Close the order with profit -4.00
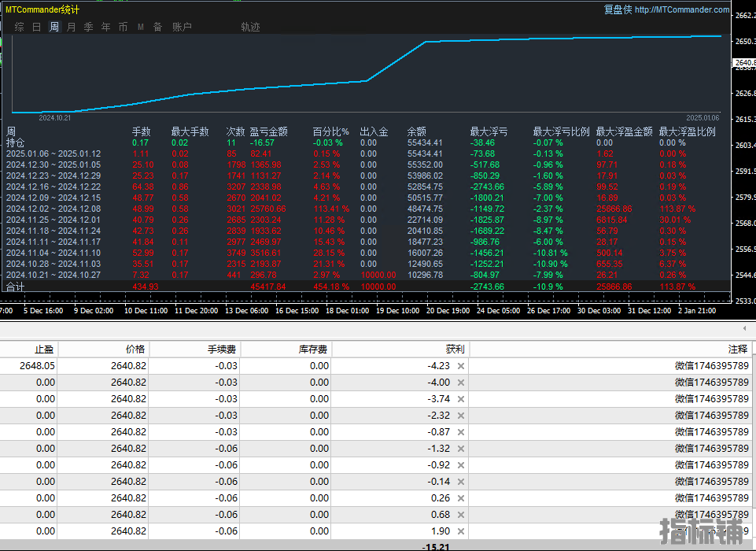The image size is (756, 551). [461, 383]
